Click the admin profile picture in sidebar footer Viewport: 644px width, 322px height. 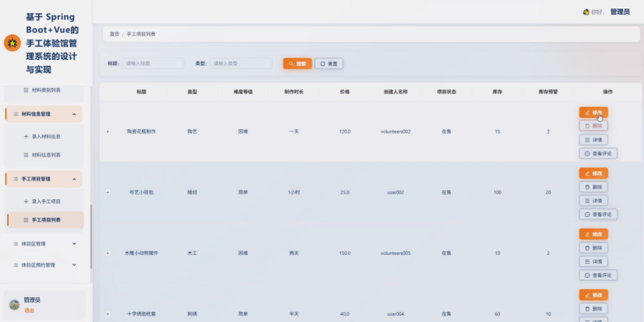tap(14, 305)
